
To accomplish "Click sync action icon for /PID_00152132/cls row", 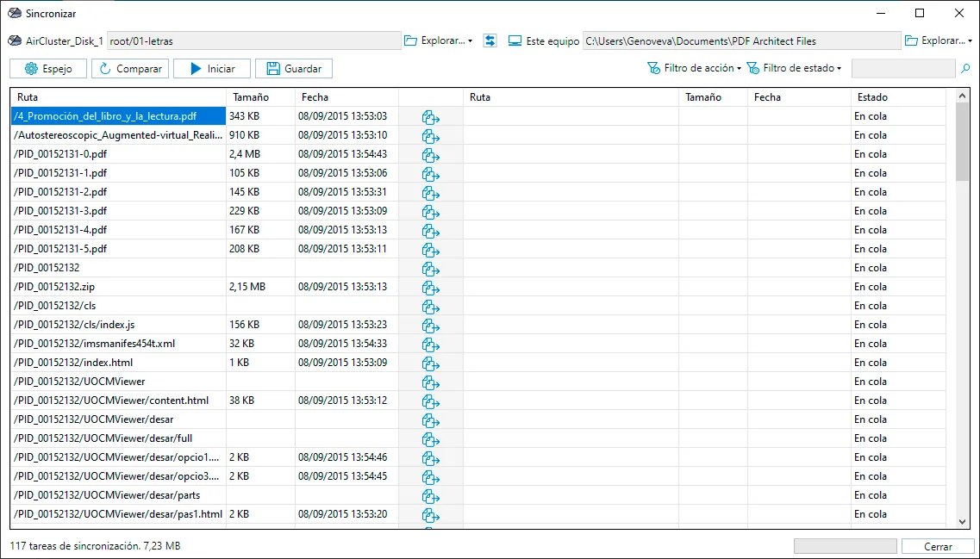I will [x=431, y=306].
